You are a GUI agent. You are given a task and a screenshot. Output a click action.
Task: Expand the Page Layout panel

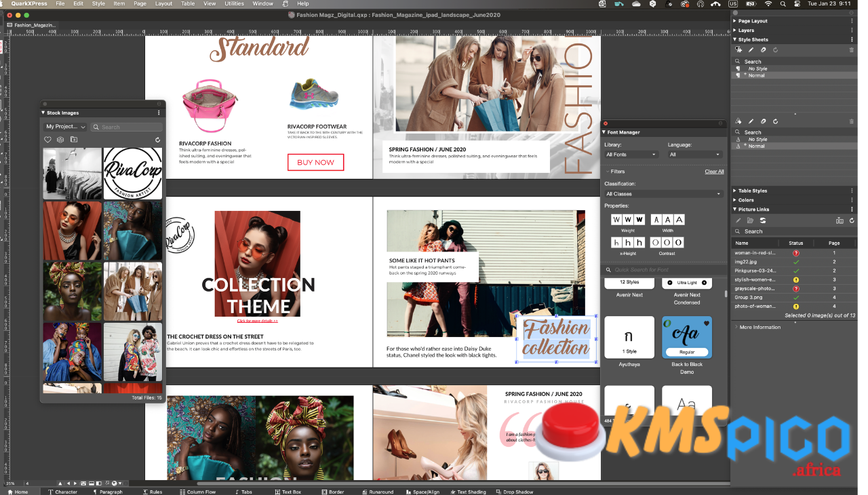click(735, 21)
